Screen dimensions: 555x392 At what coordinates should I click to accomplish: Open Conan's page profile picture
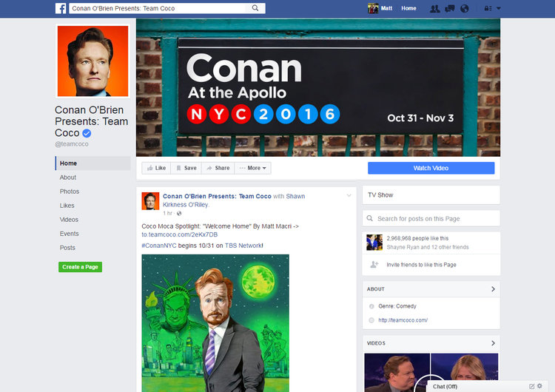[92, 61]
